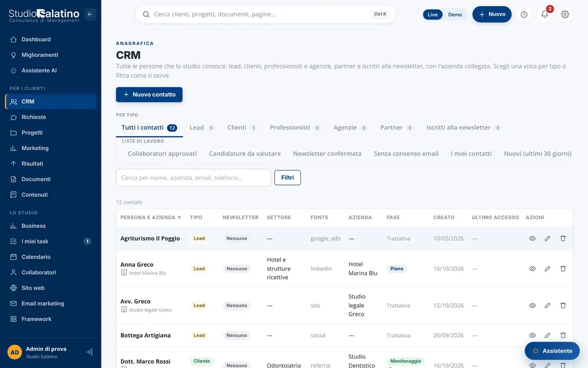
Task: Select Iscritti alla newsletter tab
Action: tap(464, 128)
